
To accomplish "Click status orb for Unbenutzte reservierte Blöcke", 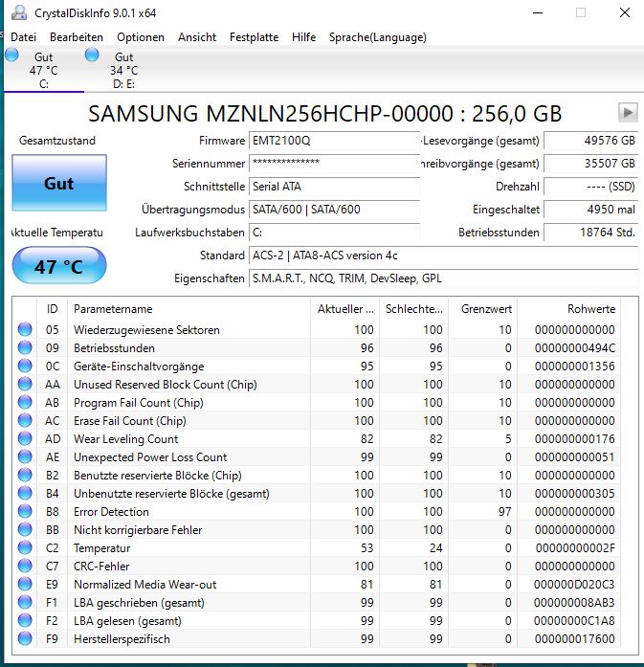I will pyautogui.click(x=25, y=493).
